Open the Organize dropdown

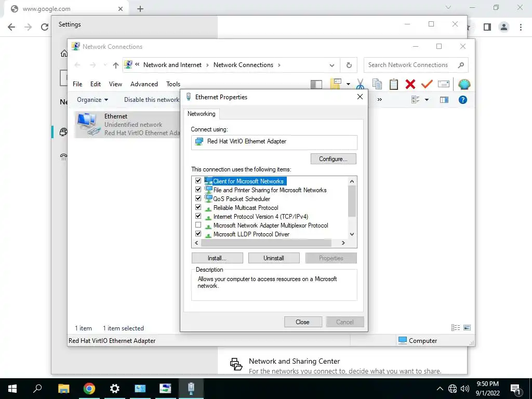(92, 100)
